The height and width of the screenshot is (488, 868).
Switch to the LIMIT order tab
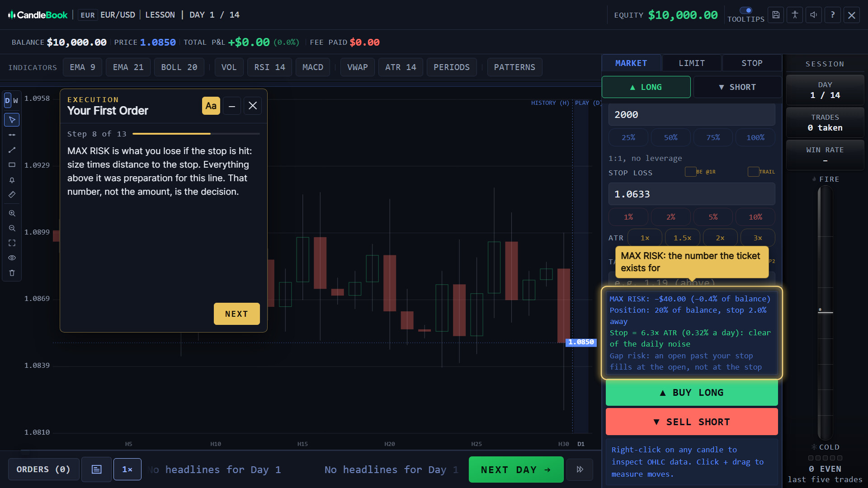(x=692, y=63)
